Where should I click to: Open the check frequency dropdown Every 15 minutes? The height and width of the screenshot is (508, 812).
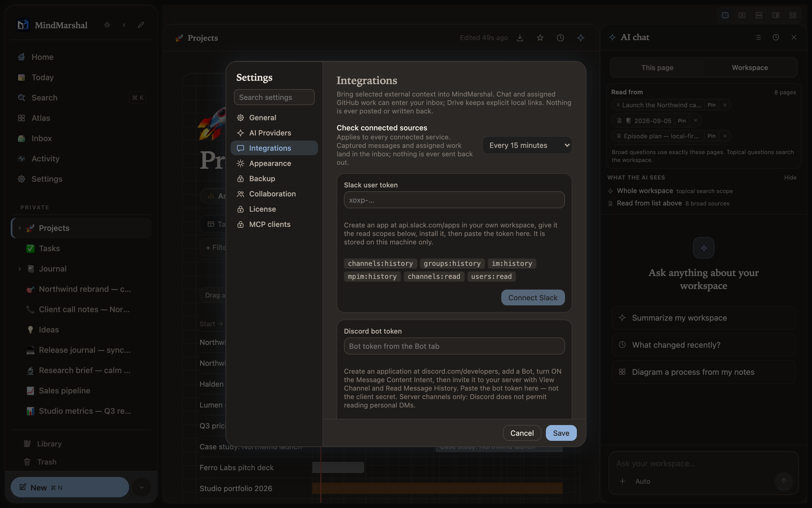coord(527,145)
